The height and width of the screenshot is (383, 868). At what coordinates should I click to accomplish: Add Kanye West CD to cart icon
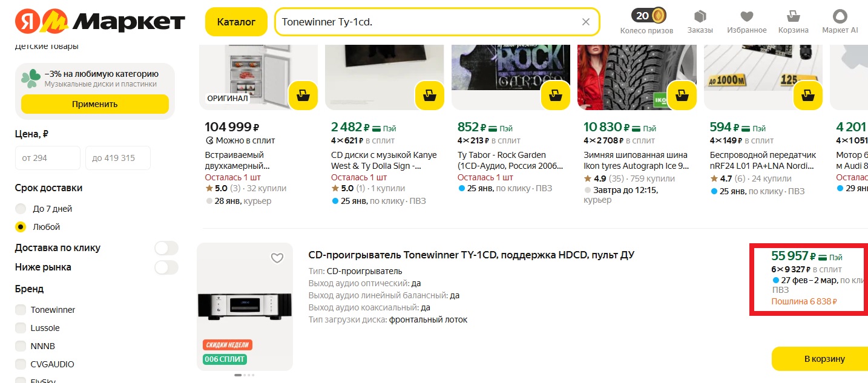tap(430, 96)
